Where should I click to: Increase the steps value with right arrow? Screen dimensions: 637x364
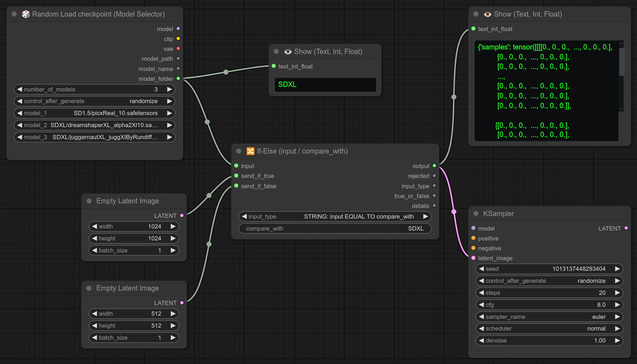(x=617, y=293)
